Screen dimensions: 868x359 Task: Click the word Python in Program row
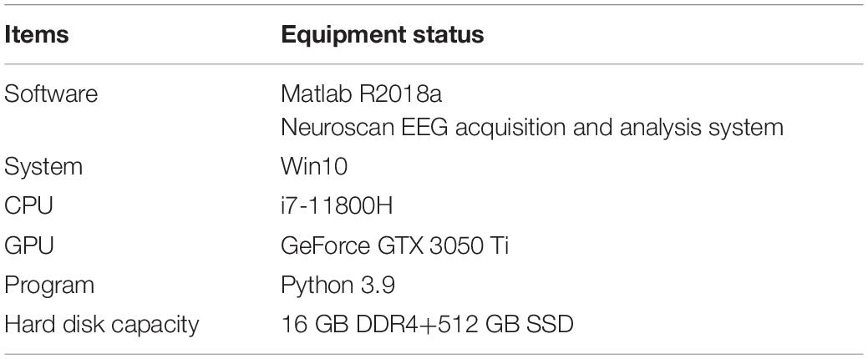click(x=317, y=286)
